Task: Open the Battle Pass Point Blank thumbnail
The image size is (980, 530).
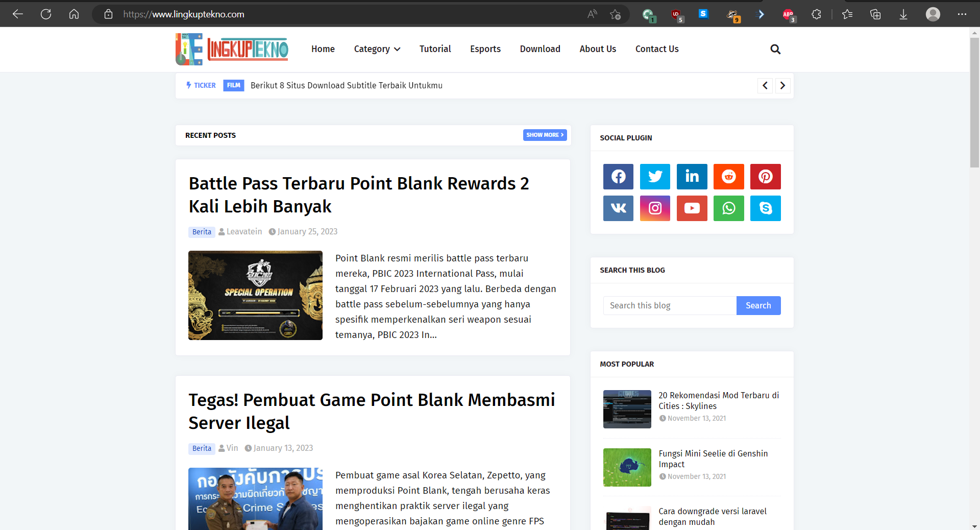Action: point(255,295)
